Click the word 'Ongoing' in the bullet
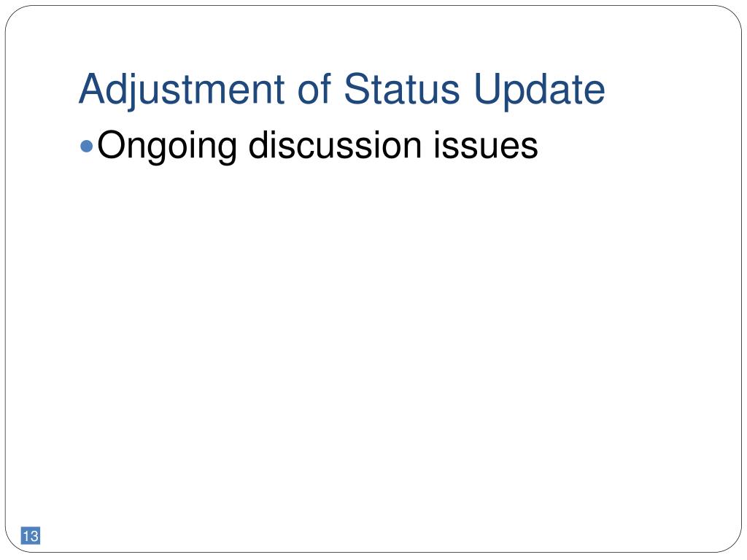 click(167, 147)
